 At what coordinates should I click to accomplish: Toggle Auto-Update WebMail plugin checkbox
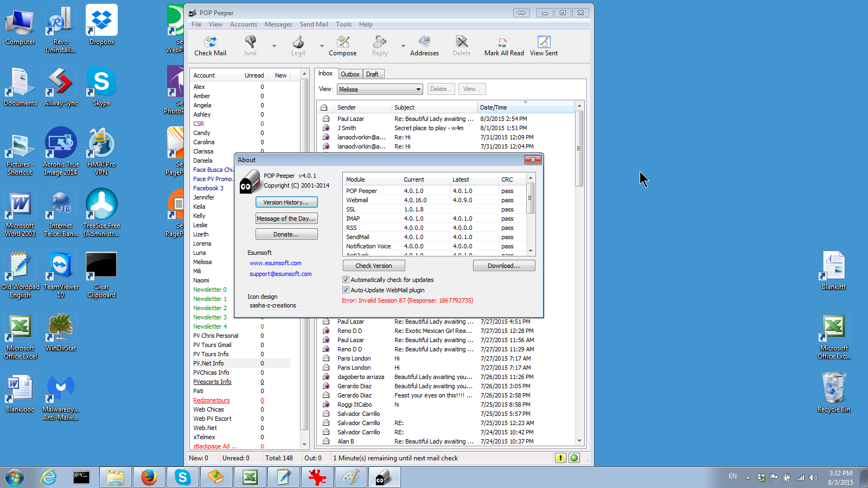pyautogui.click(x=346, y=290)
